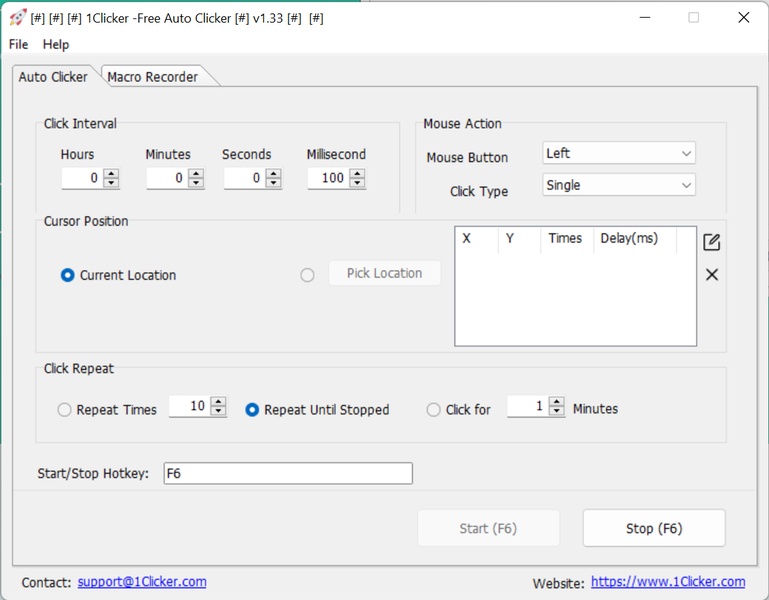Choose Repeat Until Stopped option

click(252, 410)
